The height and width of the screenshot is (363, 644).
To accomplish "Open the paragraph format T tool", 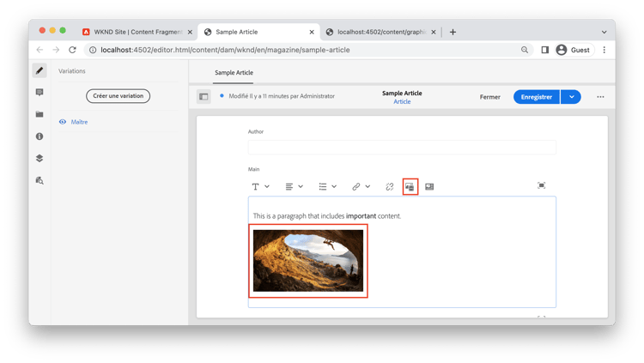I will pos(256,187).
